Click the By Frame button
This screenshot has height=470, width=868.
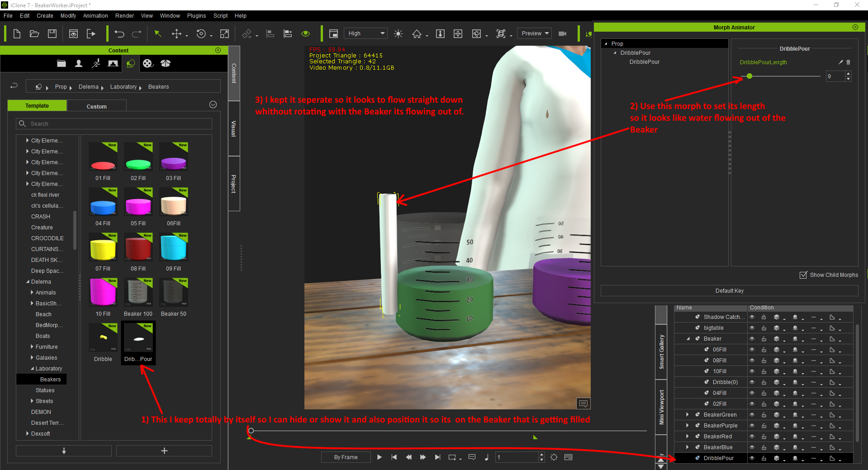tap(346, 457)
